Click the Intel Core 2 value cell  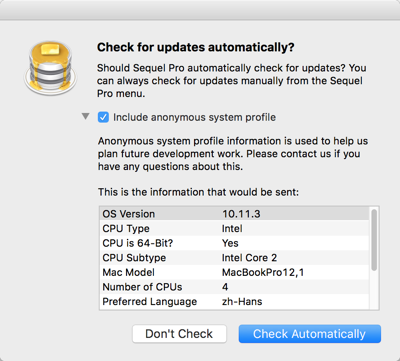pos(249,258)
